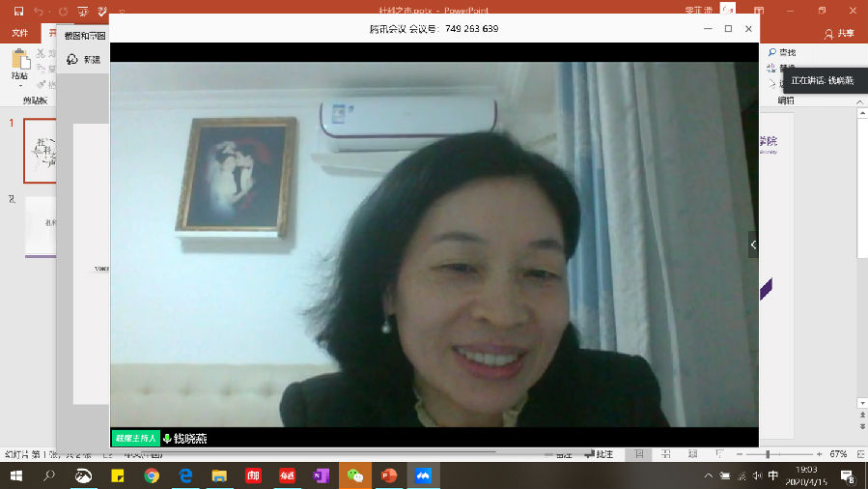The image size is (868, 489).
Task: Switch to normal view in status bar
Action: [638, 454]
